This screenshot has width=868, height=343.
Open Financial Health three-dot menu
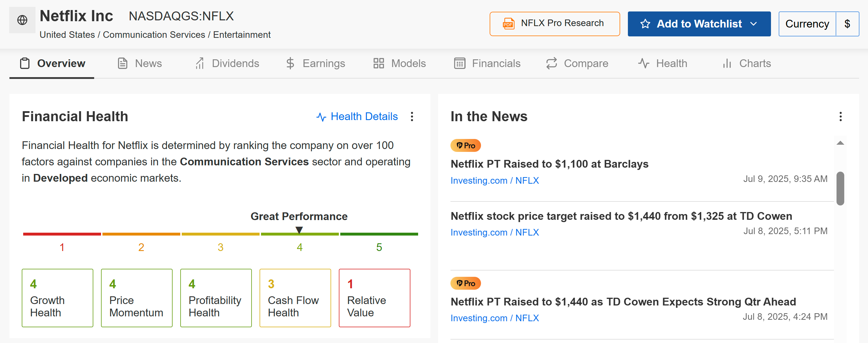(x=412, y=117)
